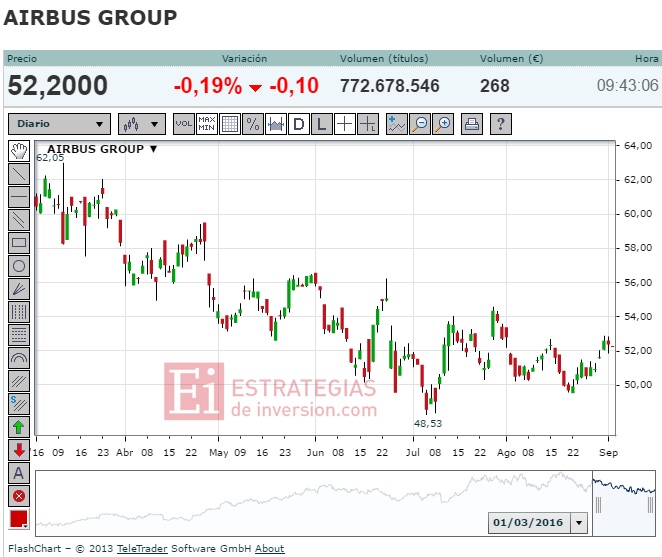Toggle the L logarithmic scale button

[322, 124]
